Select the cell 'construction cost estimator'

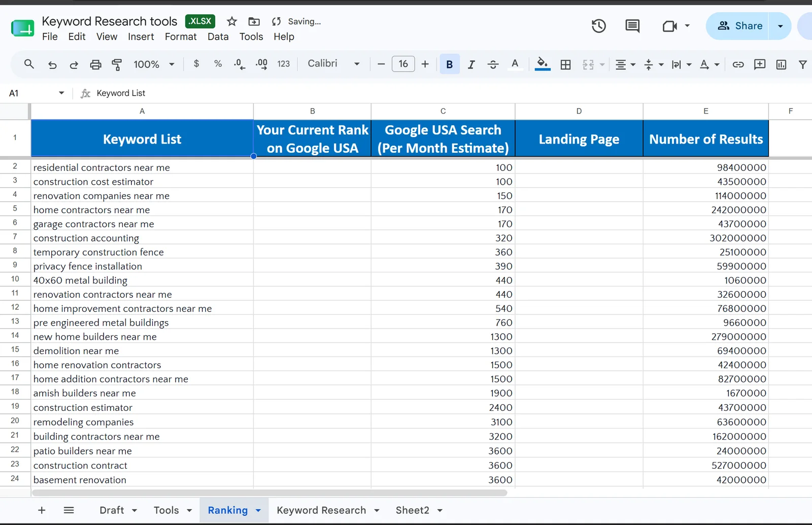(x=142, y=182)
